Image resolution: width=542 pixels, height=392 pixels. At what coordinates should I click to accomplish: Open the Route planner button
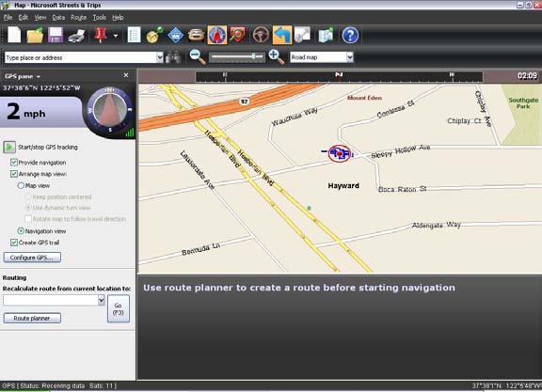pyautogui.click(x=32, y=318)
